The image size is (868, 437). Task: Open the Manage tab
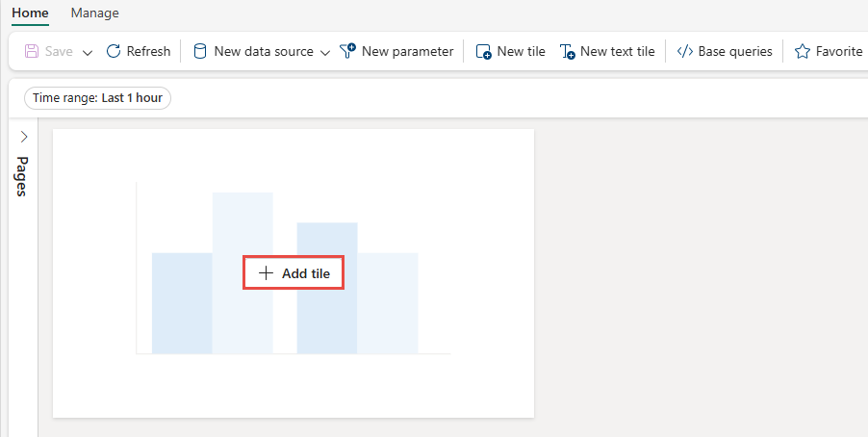click(95, 13)
